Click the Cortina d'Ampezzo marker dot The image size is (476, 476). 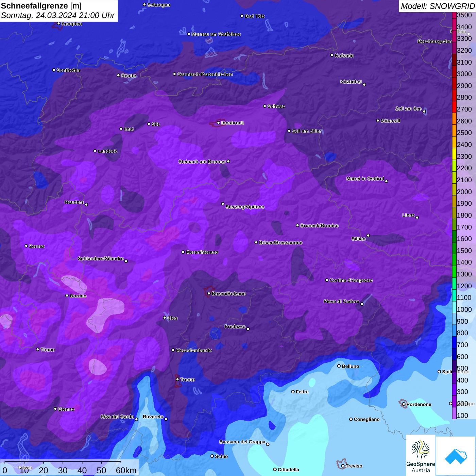(327, 280)
